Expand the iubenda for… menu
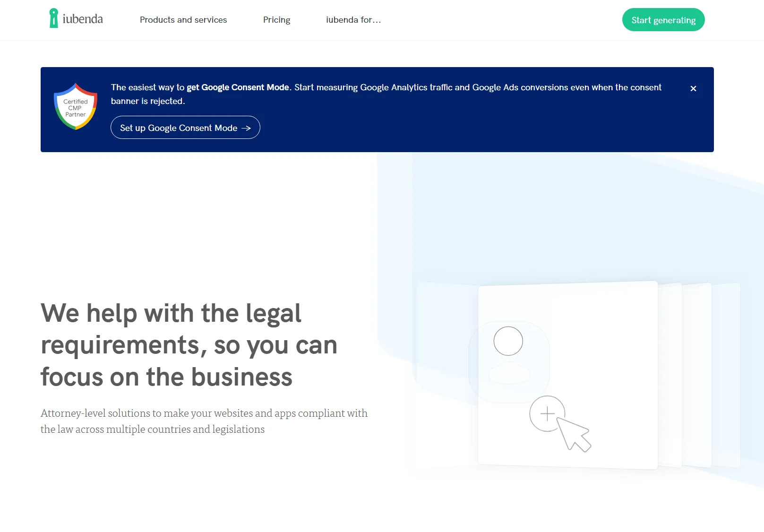The height and width of the screenshot is (532, 764). [353, 20]
